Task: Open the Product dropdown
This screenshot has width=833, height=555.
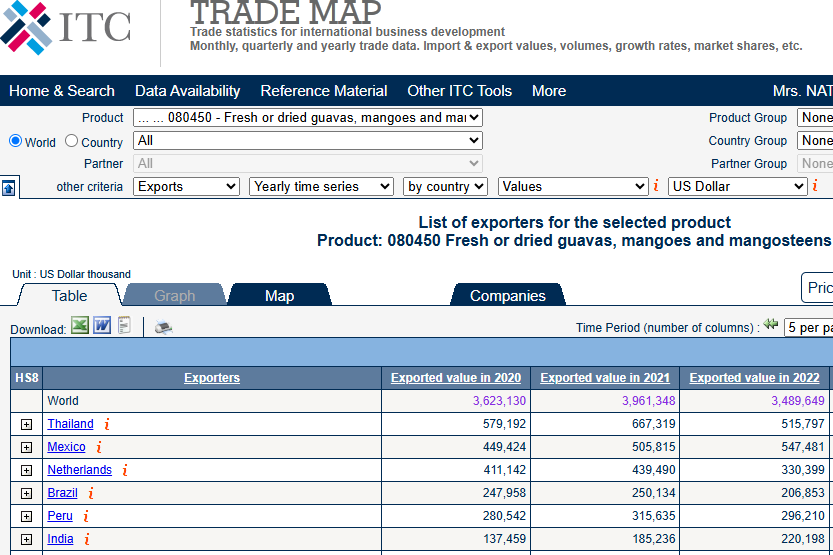Action: pos(308,117)
